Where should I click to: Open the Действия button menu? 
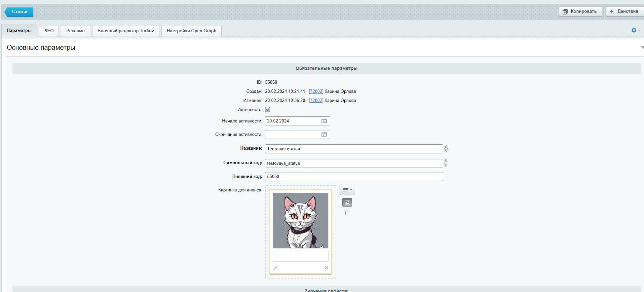[625, 11]
